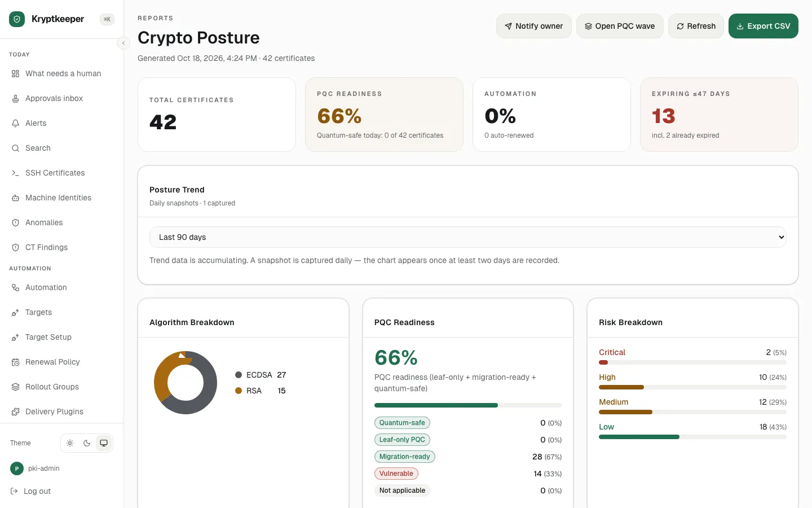
Task: Click the Leaf-only PQC badge
Action: click(402, 440)
